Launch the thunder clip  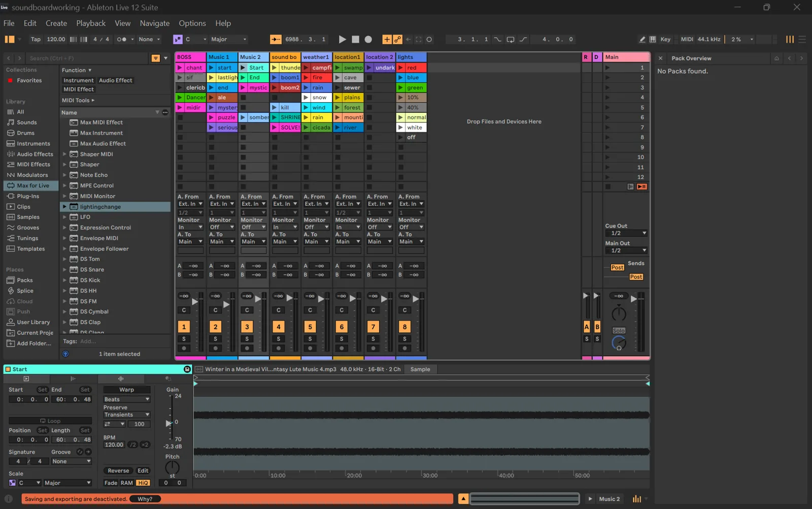tap(275, 68)
